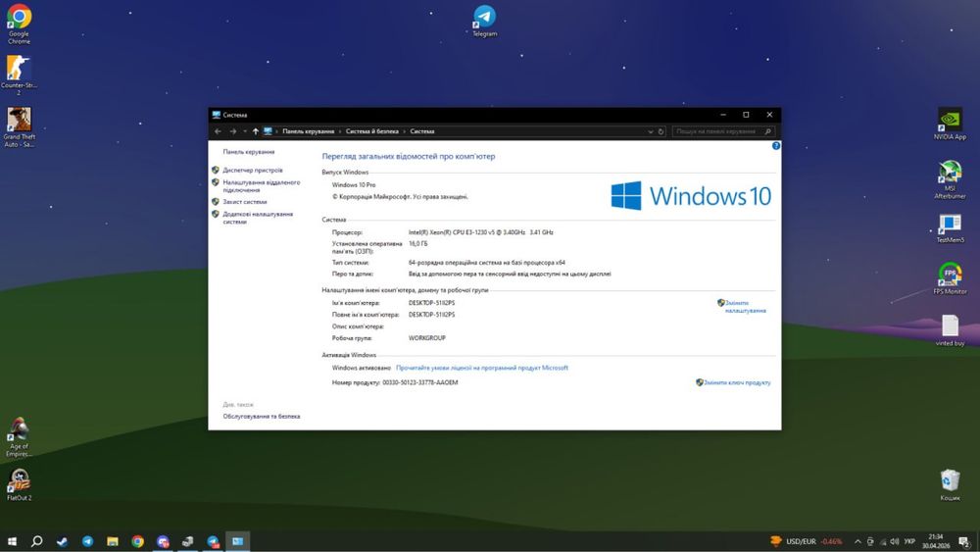Open Microsoft license terms link
This screenshot has width=980, height=552.
[482, 368]
